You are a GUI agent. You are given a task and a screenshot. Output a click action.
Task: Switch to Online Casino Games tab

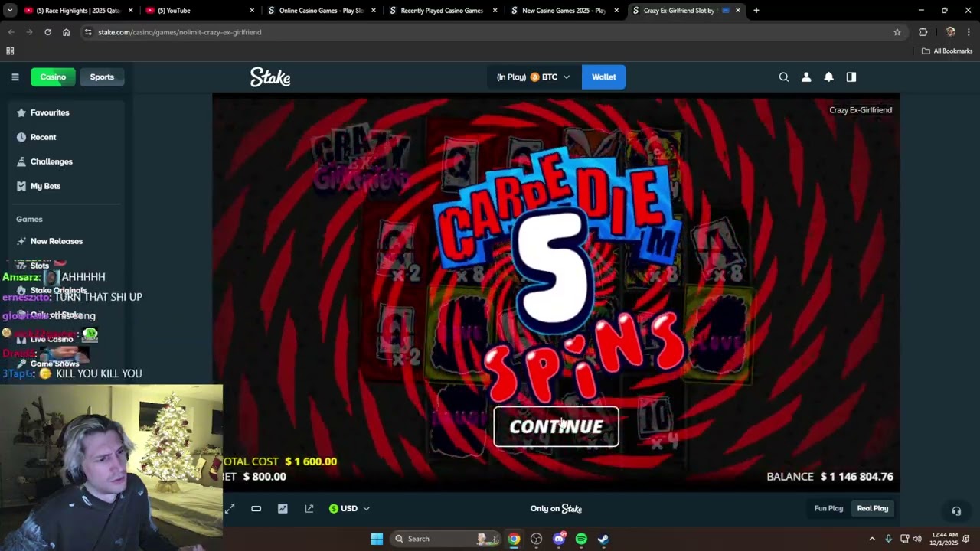coord(321,11)
